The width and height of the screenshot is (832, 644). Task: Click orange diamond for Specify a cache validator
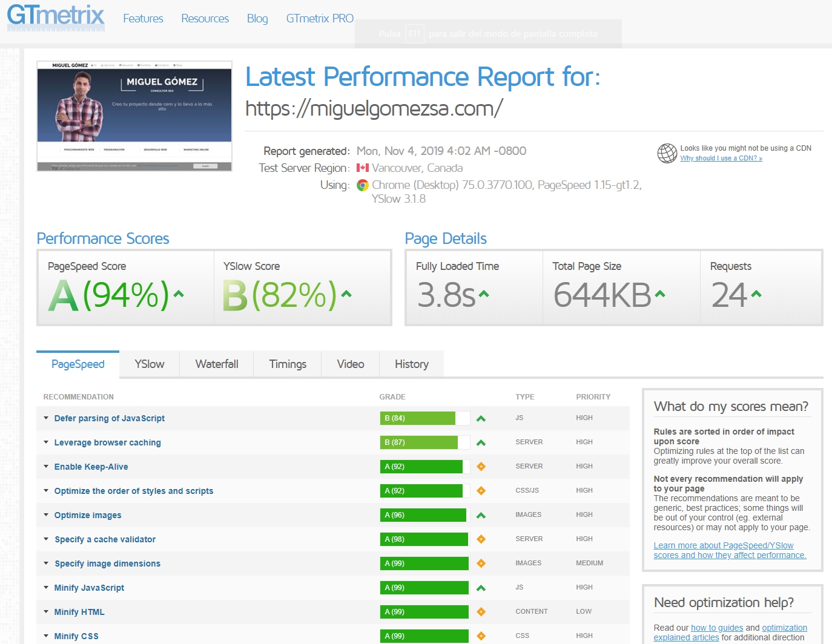coord(481,539)
